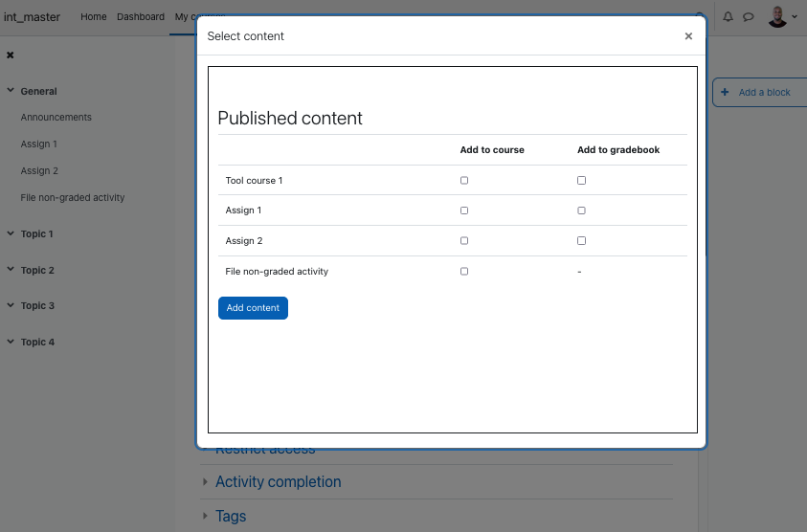Click the Assign 1 row label in table
The height and width of the screenshot is (532, 807).
point(243,211)
